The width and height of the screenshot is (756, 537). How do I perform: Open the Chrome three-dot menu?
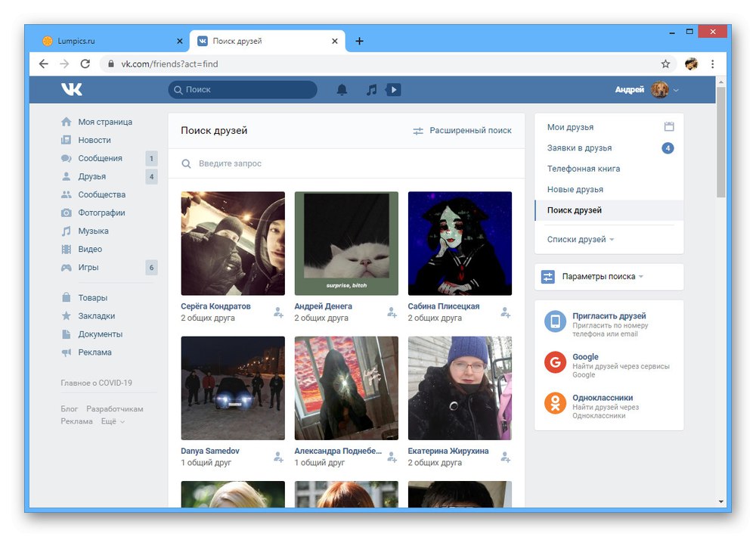[x=713, y=64]
